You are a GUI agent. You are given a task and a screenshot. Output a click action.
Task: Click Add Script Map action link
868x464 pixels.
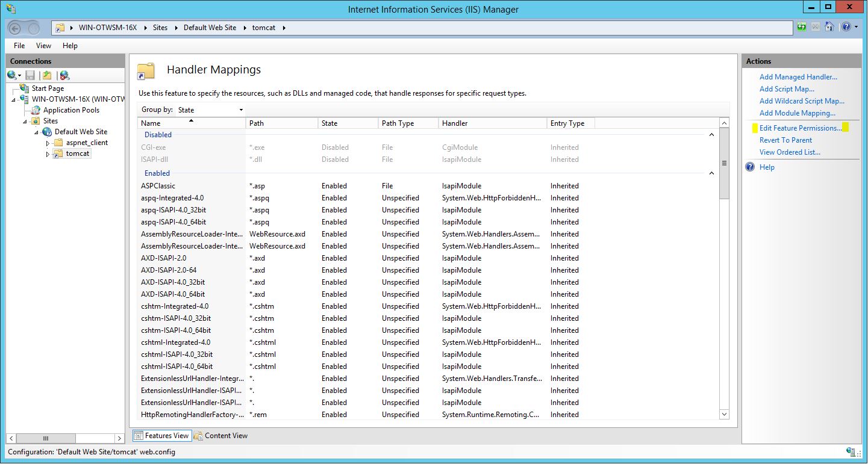tap(787, 89)
